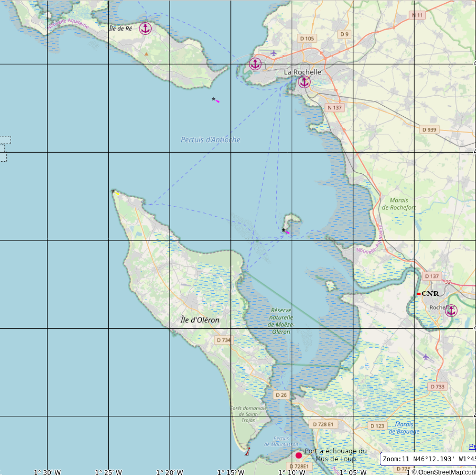This screenshot has height=475, width=476.
Task: Select the star light marker south of Île de Ré
Action: click(213, 99)
